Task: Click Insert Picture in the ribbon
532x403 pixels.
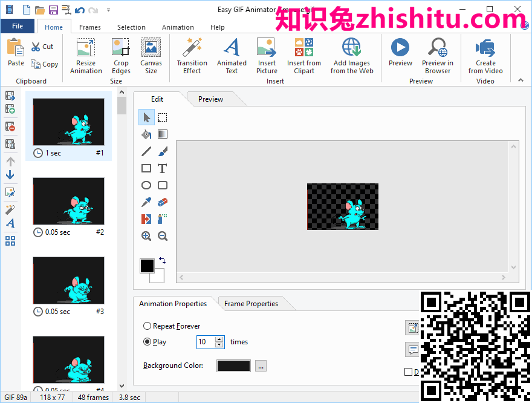Action: 267,56
